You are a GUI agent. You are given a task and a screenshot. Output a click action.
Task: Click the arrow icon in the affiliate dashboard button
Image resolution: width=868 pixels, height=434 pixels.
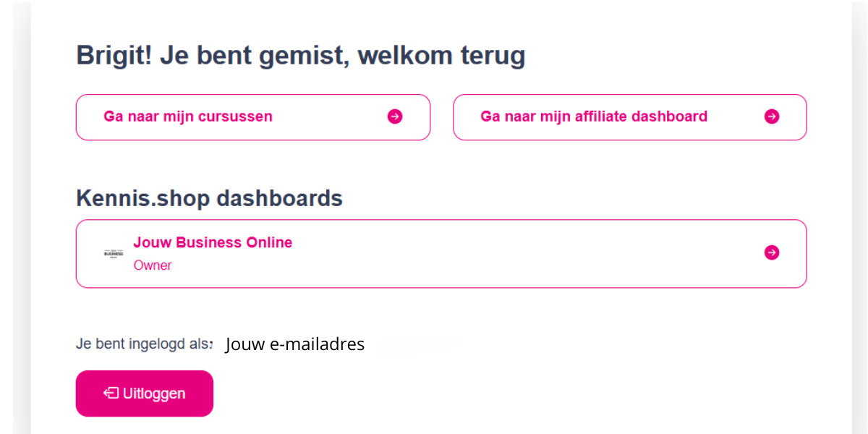click(x=772, y=116)
